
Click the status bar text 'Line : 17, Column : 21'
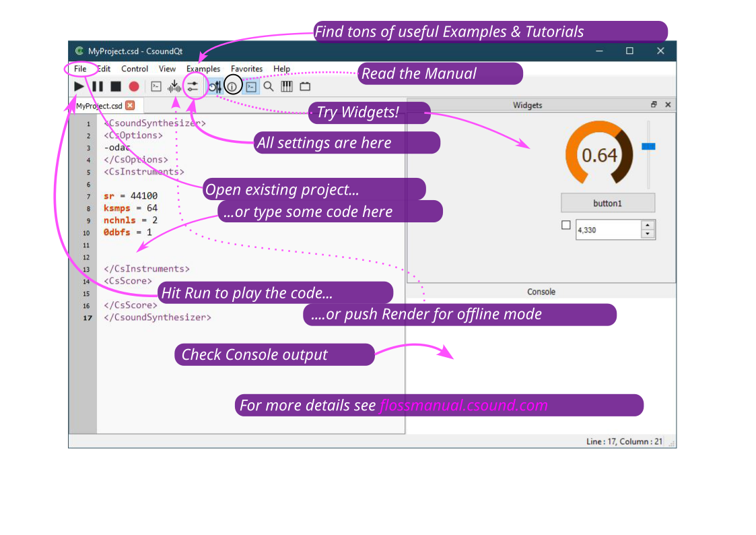(x=624, y=441)
